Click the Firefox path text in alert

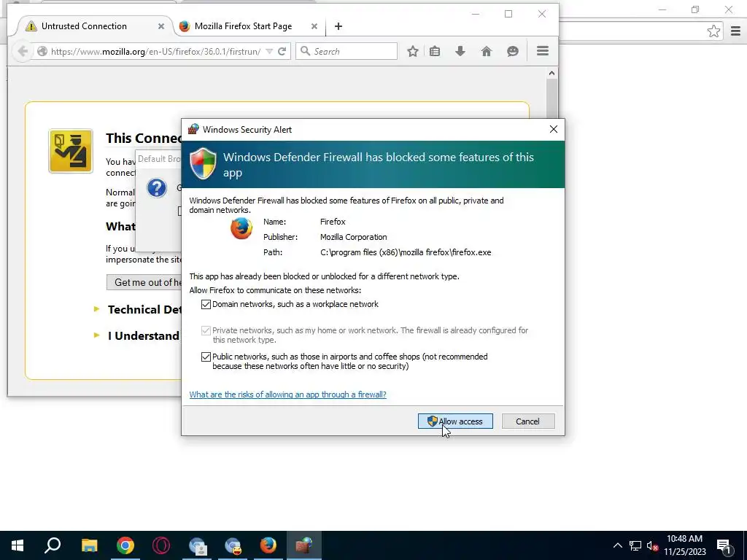tap(406, 252)
